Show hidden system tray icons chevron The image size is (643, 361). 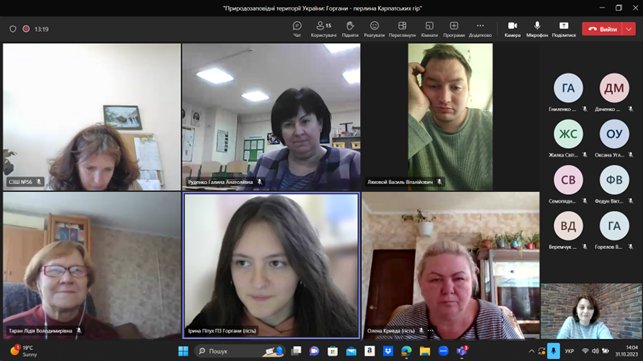point(531,351)
